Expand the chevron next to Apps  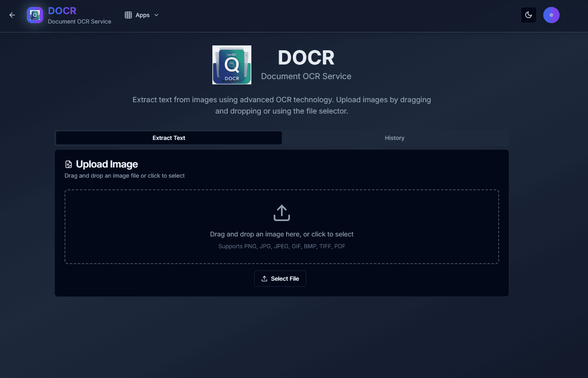tap(156, 15)
